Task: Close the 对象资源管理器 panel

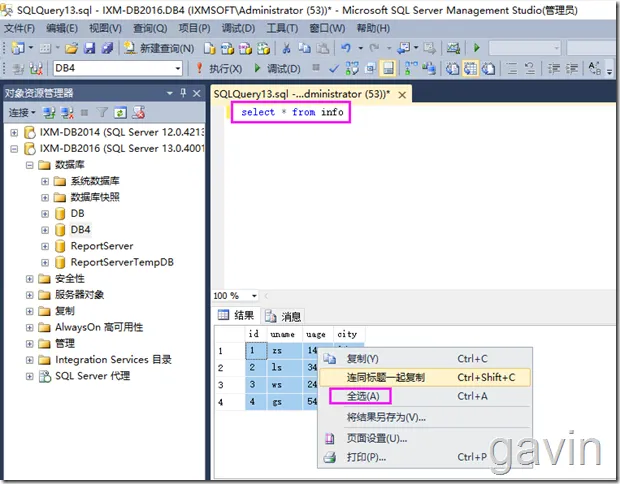Action: click(x=197, y=93)
